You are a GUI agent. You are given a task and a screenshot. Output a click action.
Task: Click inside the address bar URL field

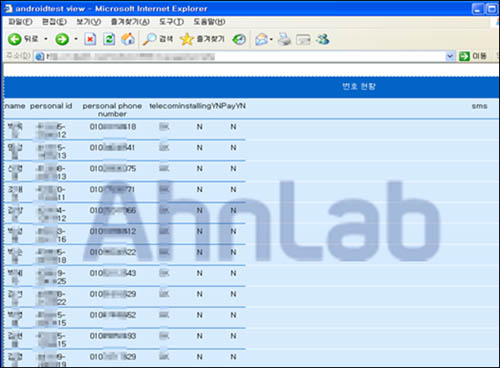243,56
